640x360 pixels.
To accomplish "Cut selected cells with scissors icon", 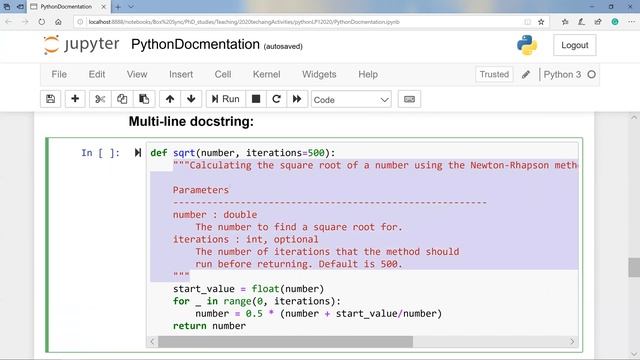I will tap(100, 99).
